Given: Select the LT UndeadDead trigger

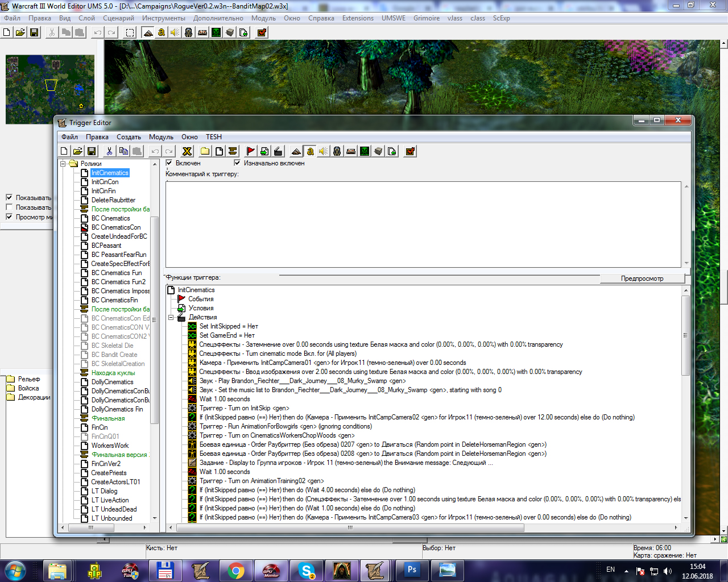Looking at the screenshot, I should coord(114,509).
